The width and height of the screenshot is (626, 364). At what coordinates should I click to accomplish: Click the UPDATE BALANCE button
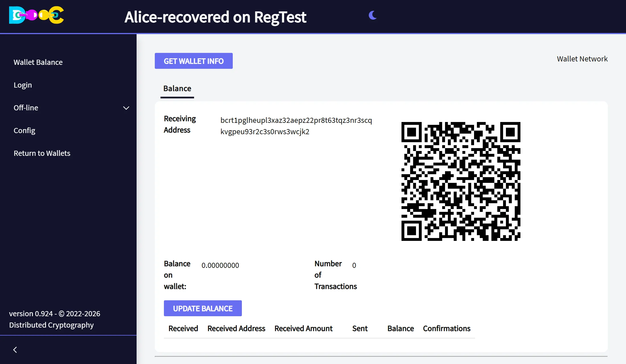pyautogui.click(x=203, y=308)
